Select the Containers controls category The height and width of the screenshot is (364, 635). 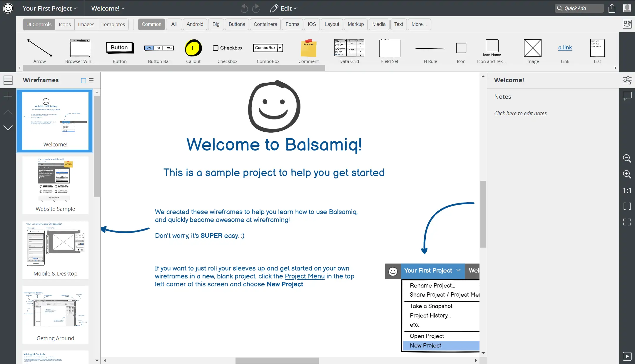coord(265,24)
